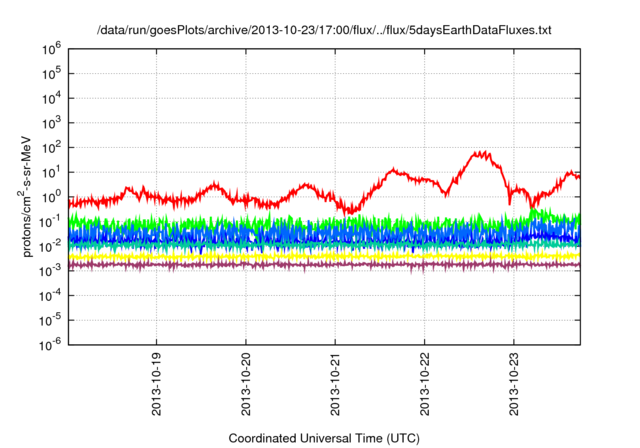Click the red flux peak near 10^2
Viewport: 640px width, 448px height.
[x=480, y=155]
